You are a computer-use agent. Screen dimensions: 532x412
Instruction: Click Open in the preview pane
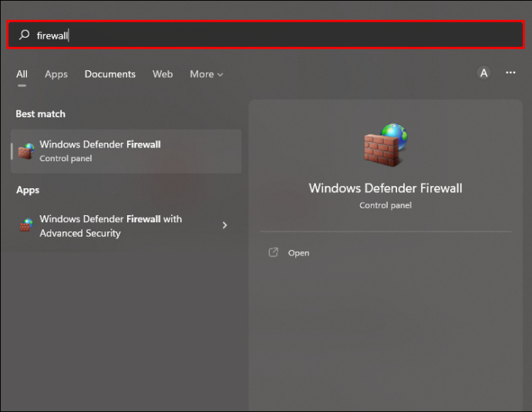[x=298, y=253]
